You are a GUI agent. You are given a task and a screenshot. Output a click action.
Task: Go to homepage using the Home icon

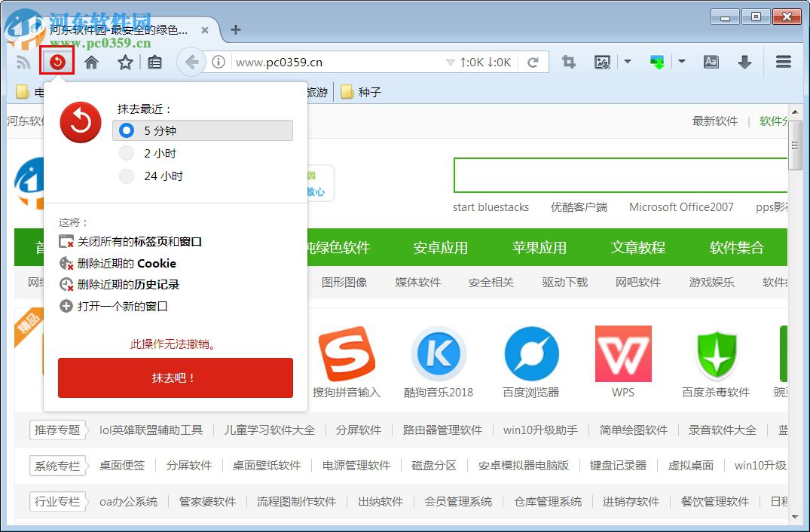pyautogui.click(x=91, y=61)
